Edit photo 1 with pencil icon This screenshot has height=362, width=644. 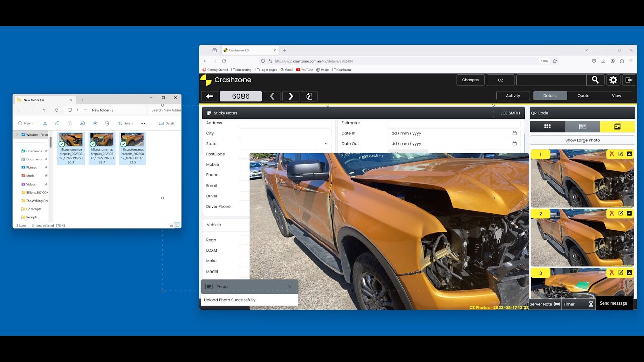[x=620, y=154]
